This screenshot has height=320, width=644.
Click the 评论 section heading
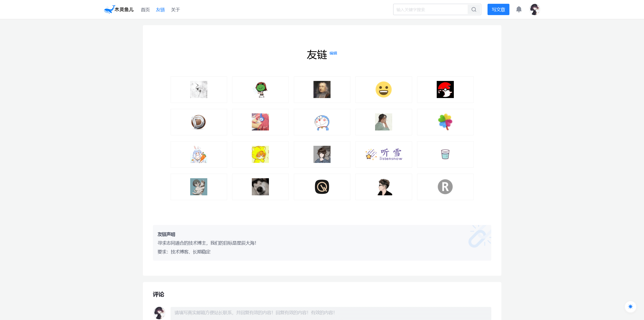click(x=158, y=294)
